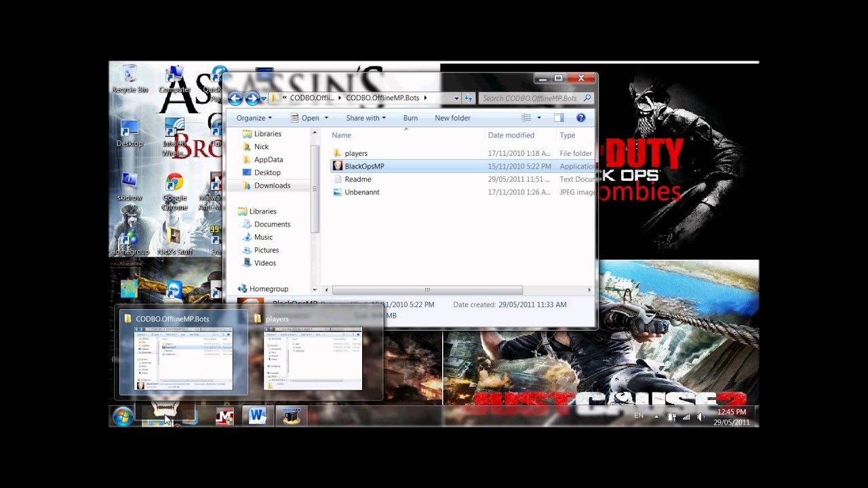The height and width of the screenshot is (488, 868).
Task: Click navigation pane scroll down arrow
Action: (315, 289)
